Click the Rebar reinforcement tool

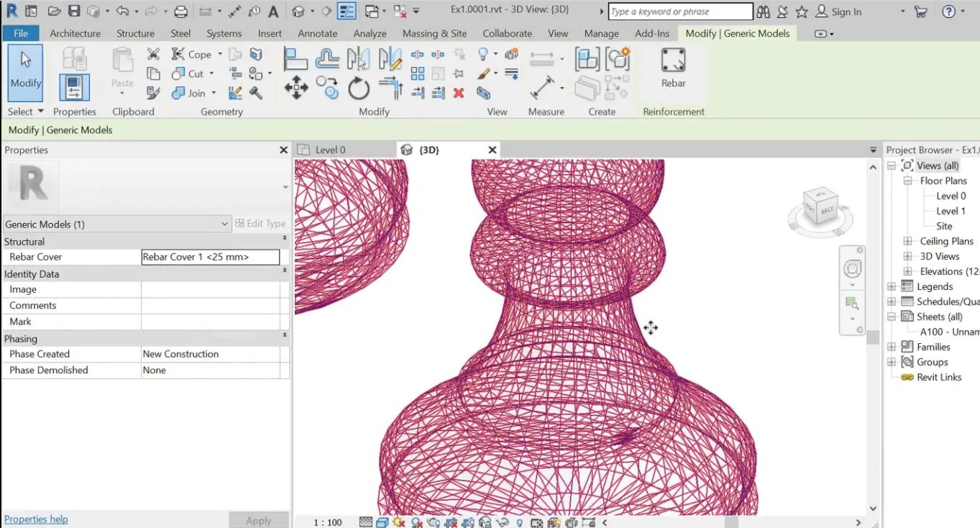(x=673, y=68)
